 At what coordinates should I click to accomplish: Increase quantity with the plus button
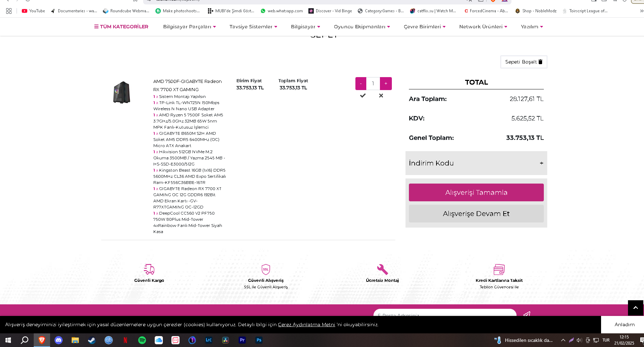[x=386, y=84]
